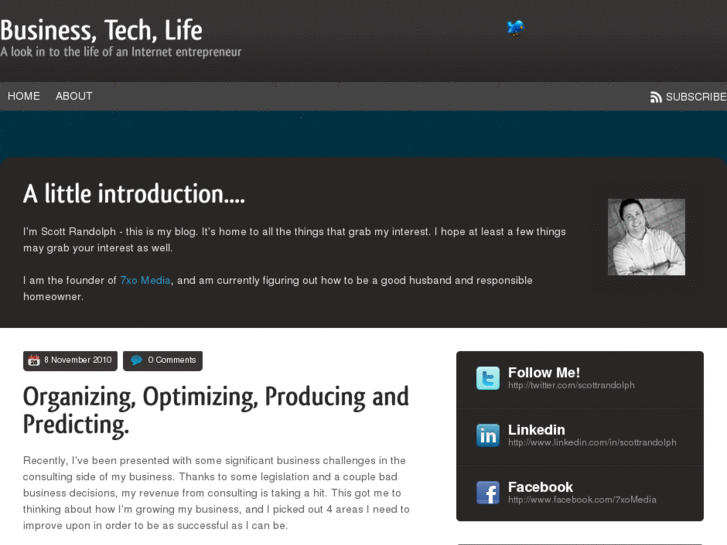
Task: Click the calendar icon next to post date
Action: [x=34, y=360]
